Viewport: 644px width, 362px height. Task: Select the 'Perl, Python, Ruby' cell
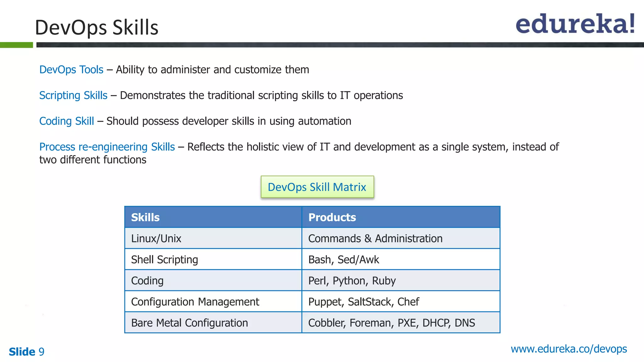click(401, 280)
